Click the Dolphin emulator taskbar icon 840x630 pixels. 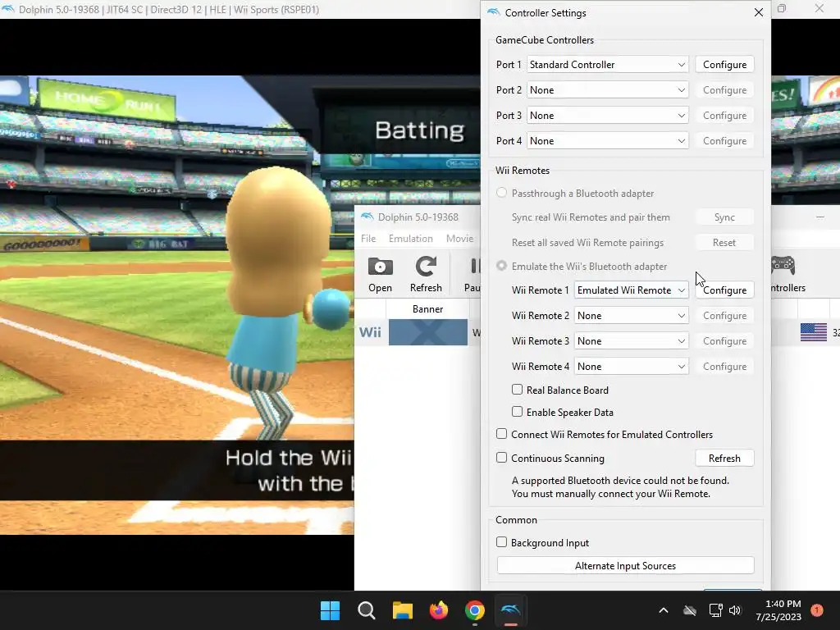[x=510, y=610]
